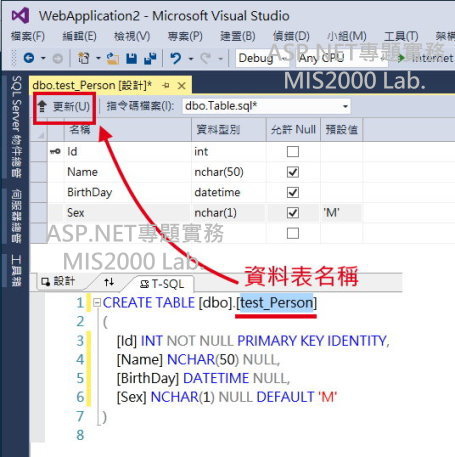Click the 預設值 Default column header
455x457 pixels.
tap(342, 129)
